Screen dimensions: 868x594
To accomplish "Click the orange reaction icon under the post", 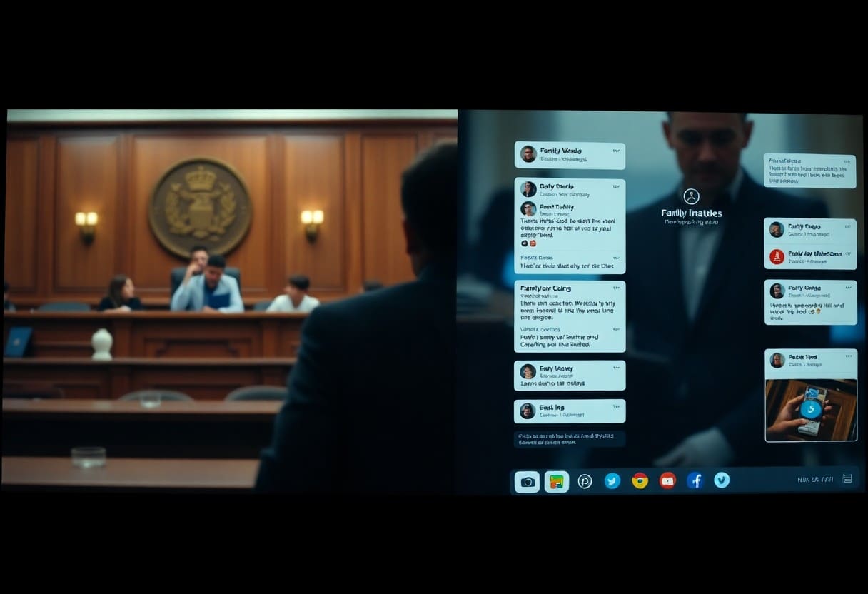I will (533, 243).
